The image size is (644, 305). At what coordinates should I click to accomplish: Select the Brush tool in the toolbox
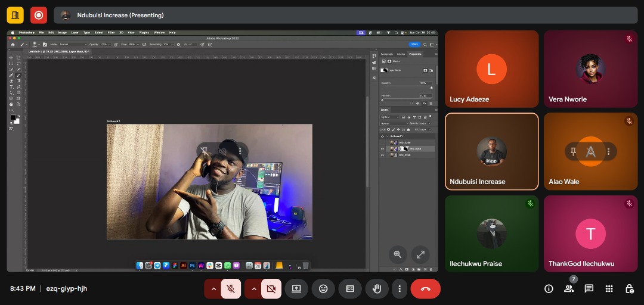(x=18, y=75)
